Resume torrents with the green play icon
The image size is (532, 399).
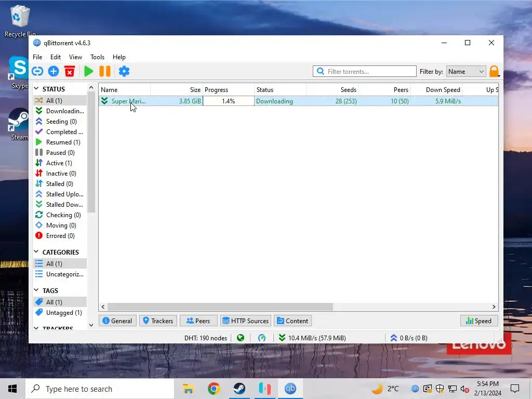[x=88, y=72]
